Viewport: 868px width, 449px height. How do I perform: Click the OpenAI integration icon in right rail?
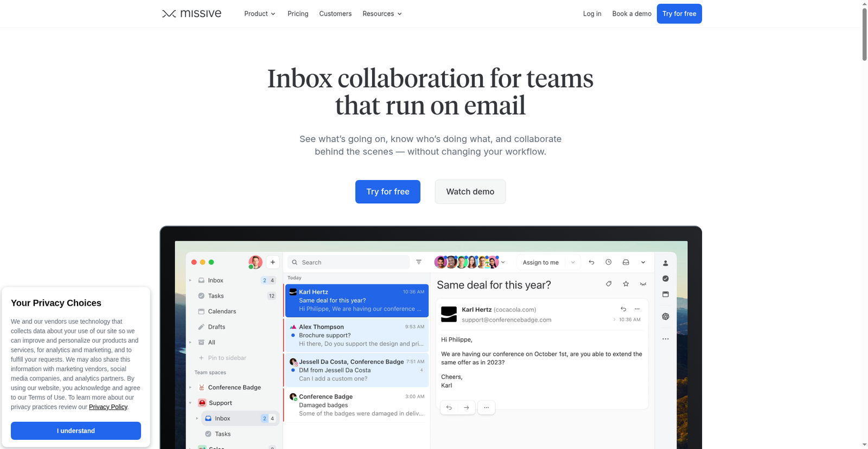pos(666,317)
